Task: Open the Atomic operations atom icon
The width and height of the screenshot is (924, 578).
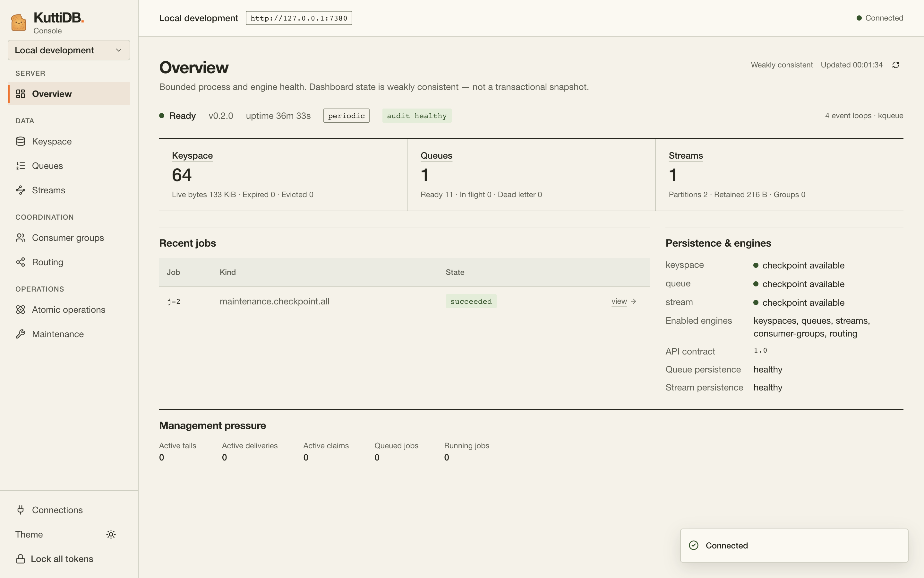Action: (21, 310)
